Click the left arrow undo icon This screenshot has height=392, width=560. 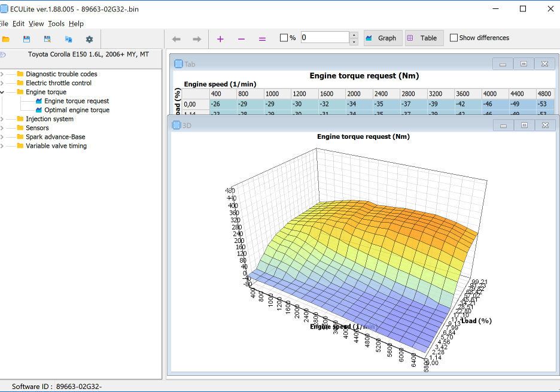point(176,39)
